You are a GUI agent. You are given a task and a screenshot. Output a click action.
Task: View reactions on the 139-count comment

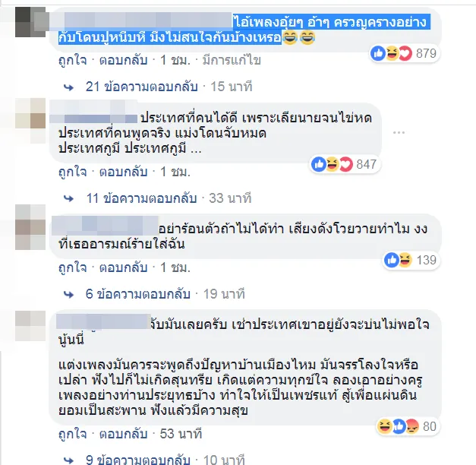(411, 260)
